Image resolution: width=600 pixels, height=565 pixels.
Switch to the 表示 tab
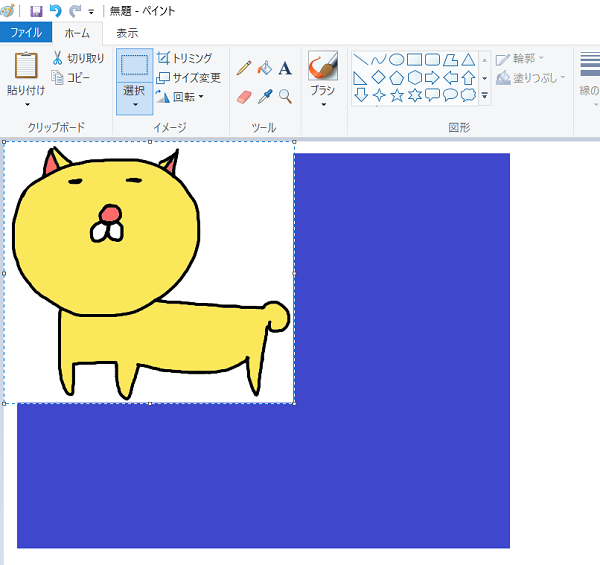click(x=127, y=33)
